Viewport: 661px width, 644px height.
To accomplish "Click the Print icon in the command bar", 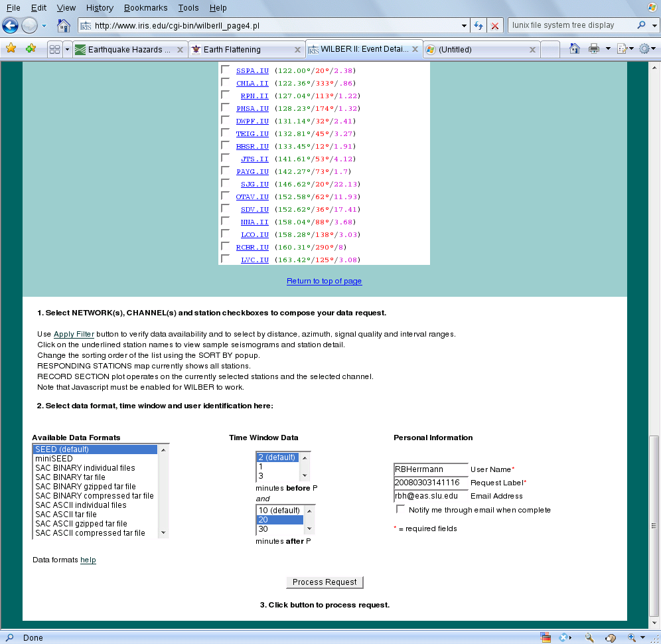I will (594, 49).
